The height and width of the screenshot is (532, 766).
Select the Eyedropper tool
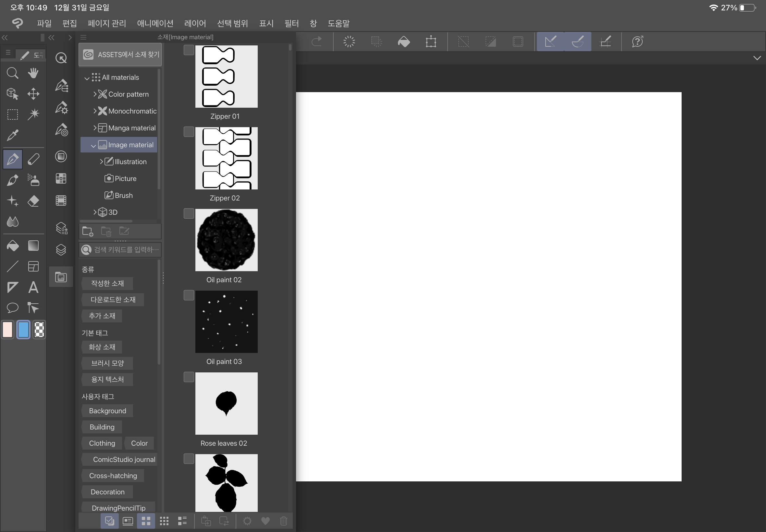(x=12, y=135)
